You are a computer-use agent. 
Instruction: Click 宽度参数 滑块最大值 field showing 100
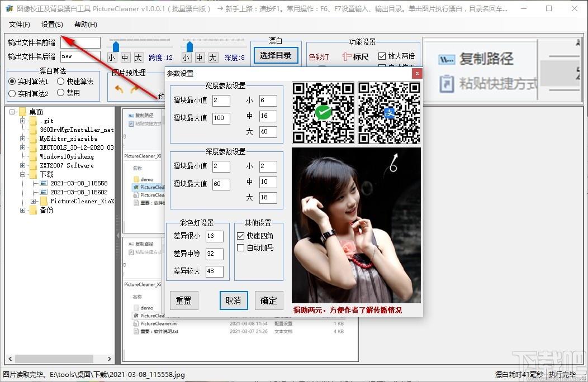point(221,118)
